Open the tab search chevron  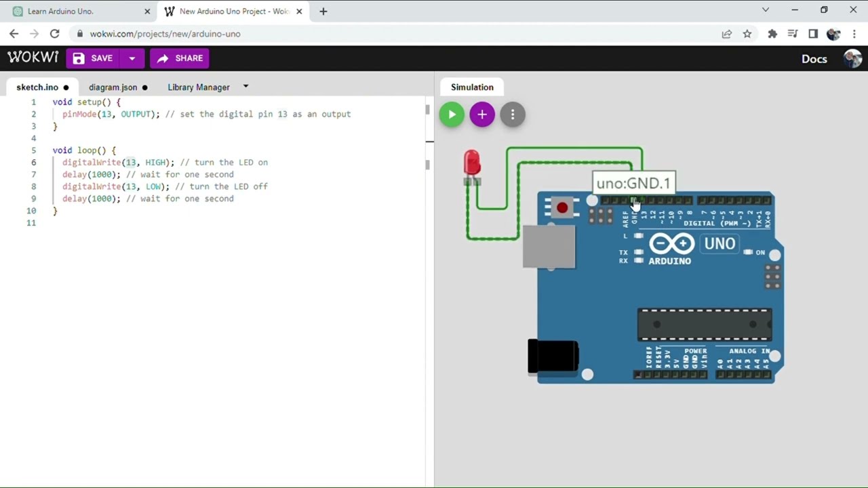[x=766, y=10]
